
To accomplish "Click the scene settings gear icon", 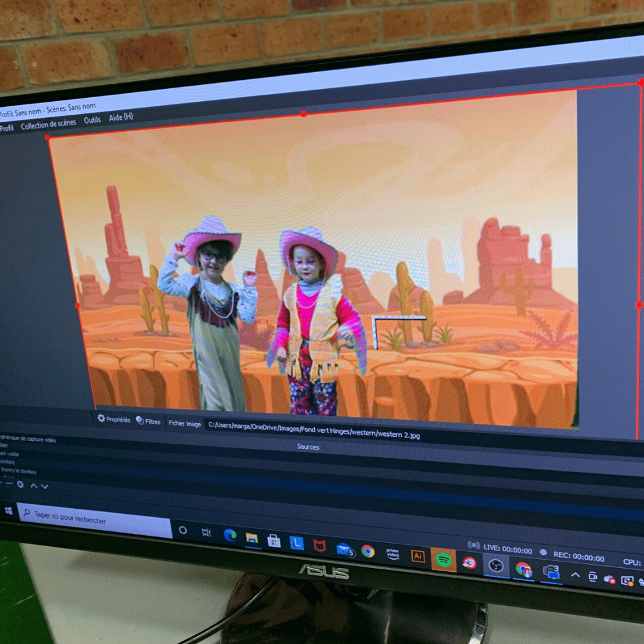I will tap(20, 484).
